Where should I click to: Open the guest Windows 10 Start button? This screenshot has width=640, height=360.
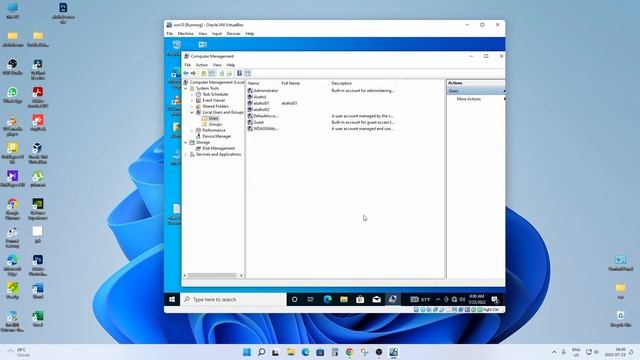pyautogui.click(x=172, y=300)
